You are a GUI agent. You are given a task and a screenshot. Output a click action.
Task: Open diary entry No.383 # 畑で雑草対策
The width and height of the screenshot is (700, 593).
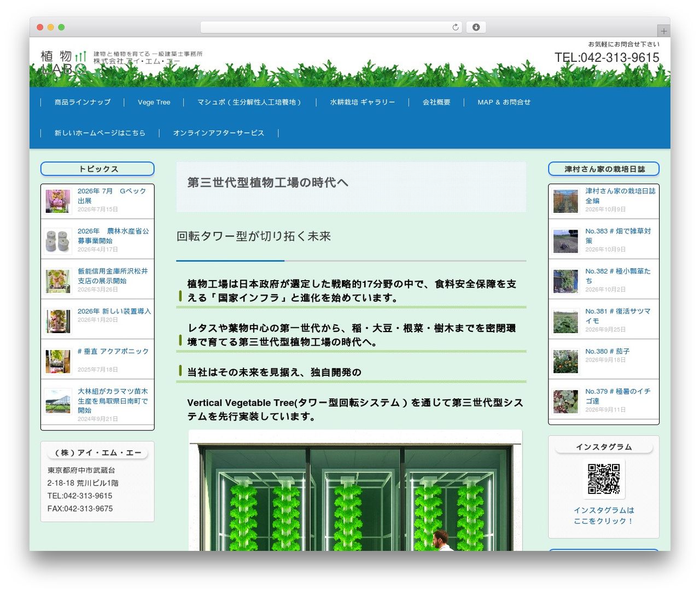[x=618, y=236]
